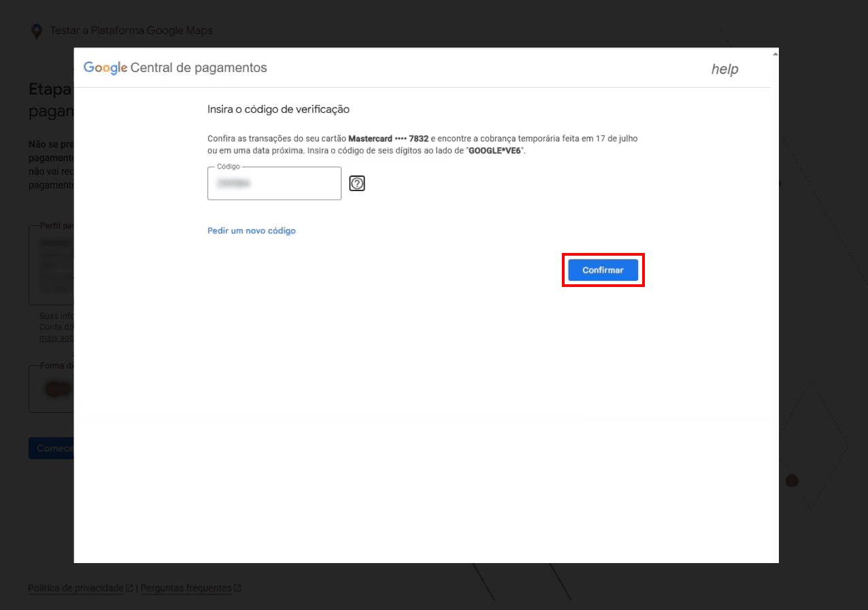This screenshot has height=610, width=868.
Task: Click the 'Insira o código de verificação' heading
Action: (x=278, y=109)
